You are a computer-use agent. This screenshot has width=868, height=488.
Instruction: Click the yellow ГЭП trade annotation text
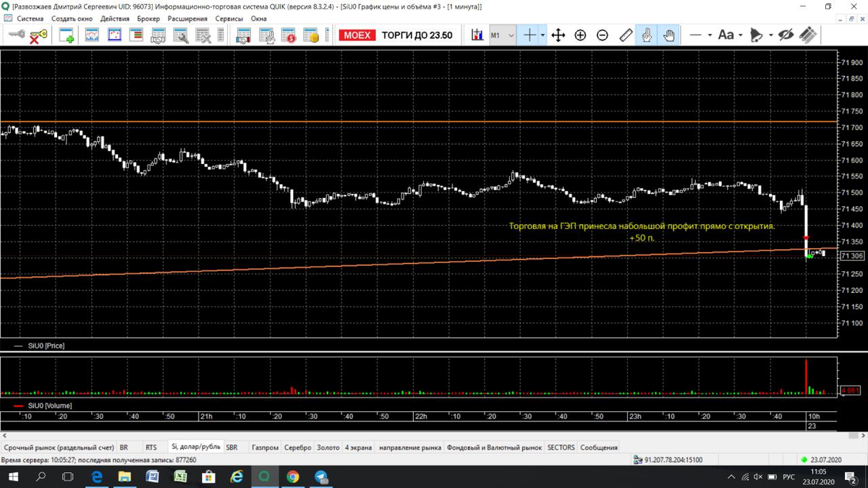(x=642, y=231)
